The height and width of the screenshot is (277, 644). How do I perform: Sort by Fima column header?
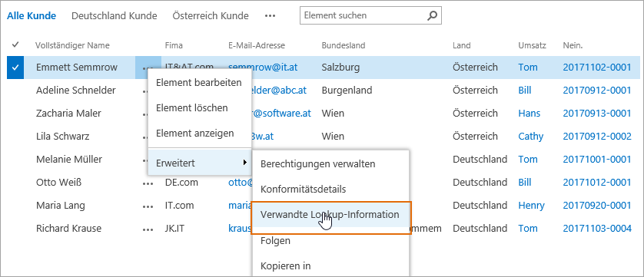(174, 45)
